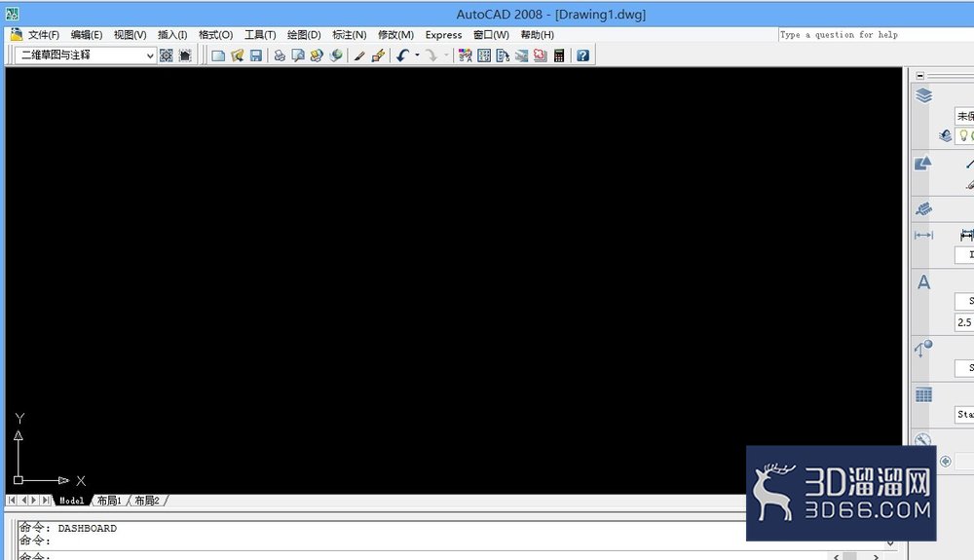This screenshot has height=560, width=974.
Task: Select the Match Properties brush icon
Action: click(x=359, y=56)
